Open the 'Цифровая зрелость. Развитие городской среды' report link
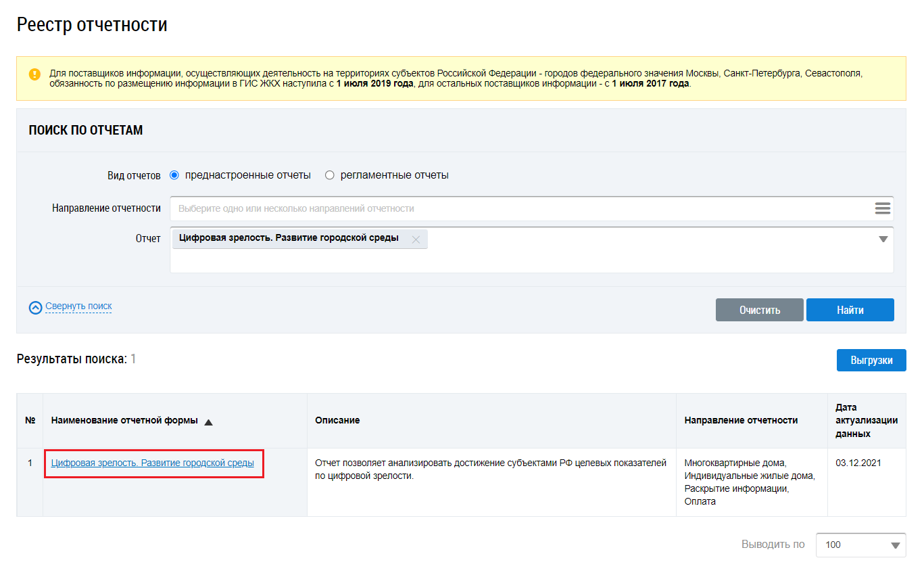This screenshot has width=924, height=575. [153, 463]
